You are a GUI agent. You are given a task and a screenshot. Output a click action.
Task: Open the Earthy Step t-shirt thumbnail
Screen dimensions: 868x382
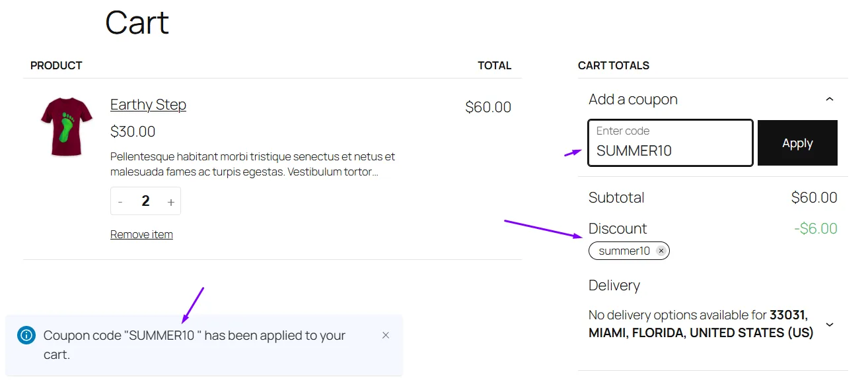coord(67,126)
